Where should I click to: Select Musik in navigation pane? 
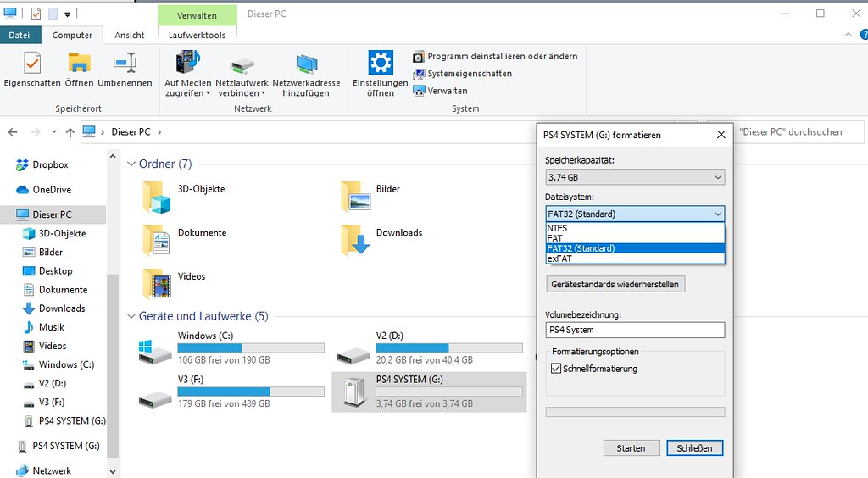[x=52, y=327]
